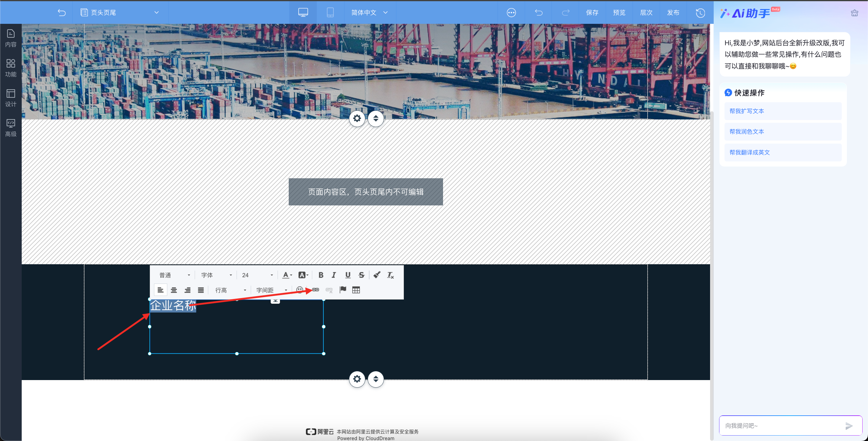Undo the last action in top bar
Viewport: 868px width, 441px height.
(x=539, y=12)
